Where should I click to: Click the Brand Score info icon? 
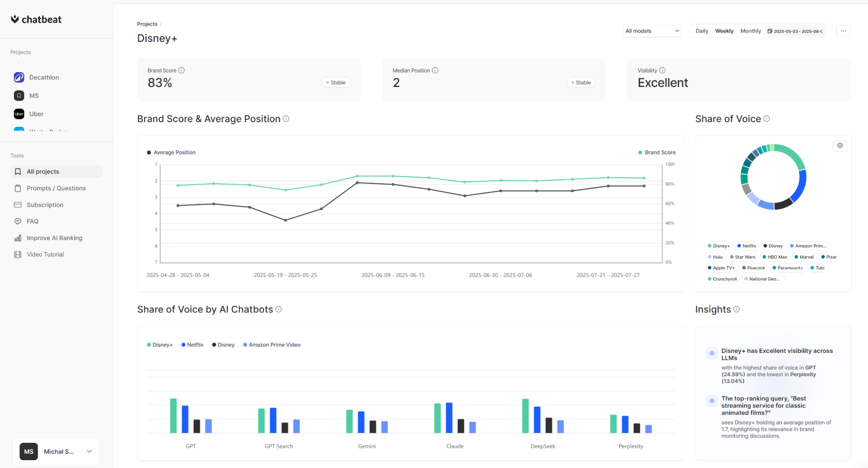182,70
